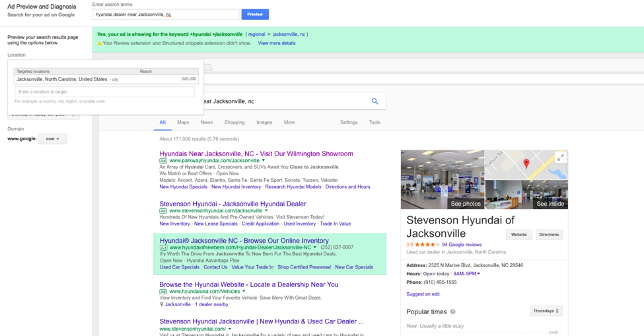The height and width of the screenshot is (336, 644).
Task: Click the search terms input field
Action: click(166, 15)
